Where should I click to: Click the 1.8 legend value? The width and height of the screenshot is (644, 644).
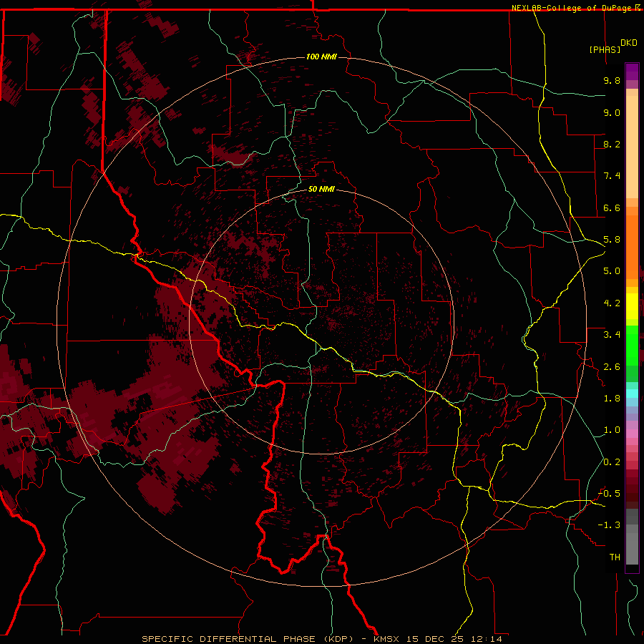pos(612,399)
